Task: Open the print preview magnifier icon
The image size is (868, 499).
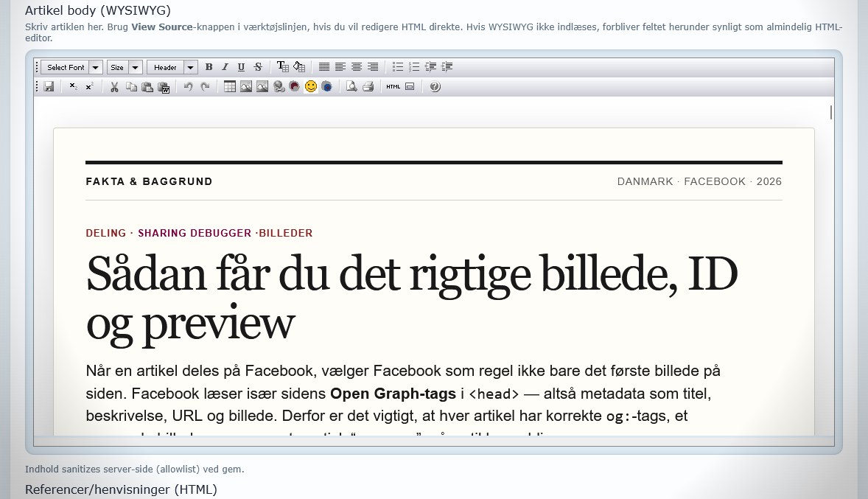Action: tap(351, 87)
